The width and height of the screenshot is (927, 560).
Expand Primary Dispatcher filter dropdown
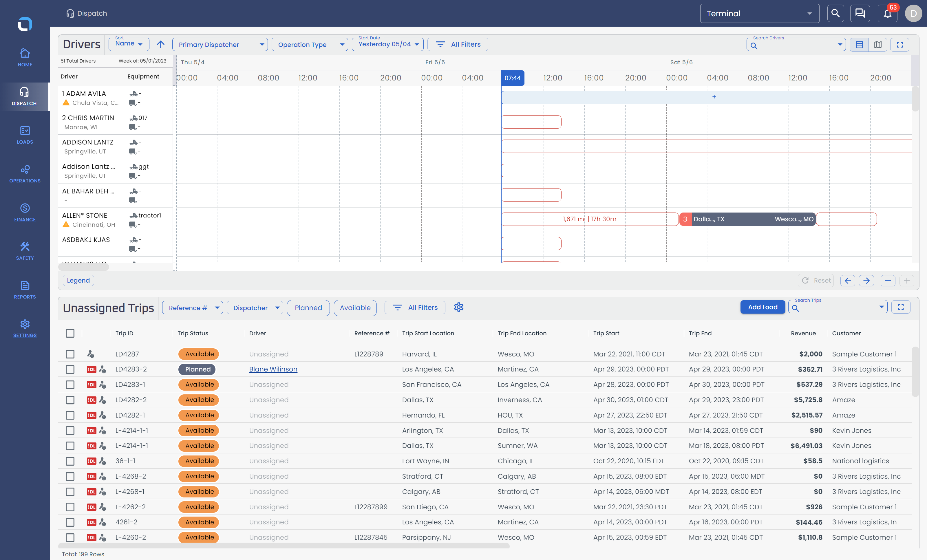tap(220, 44)
